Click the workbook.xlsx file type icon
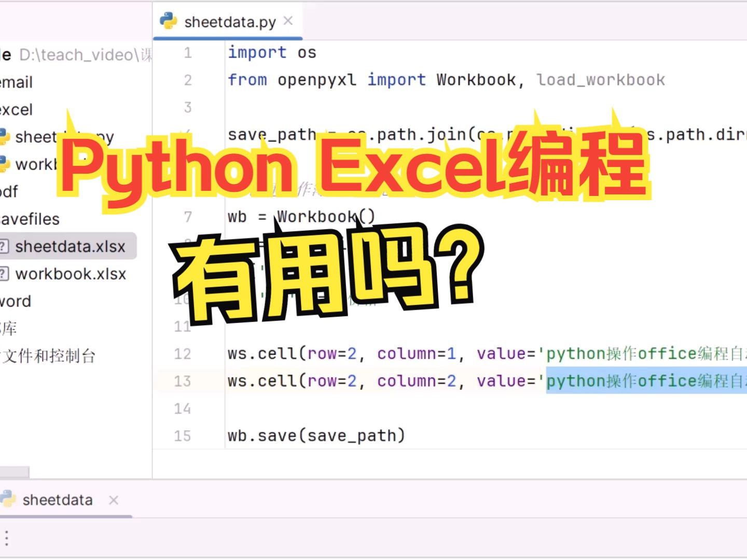Screen dimensions: 747x560 [4, 274]
